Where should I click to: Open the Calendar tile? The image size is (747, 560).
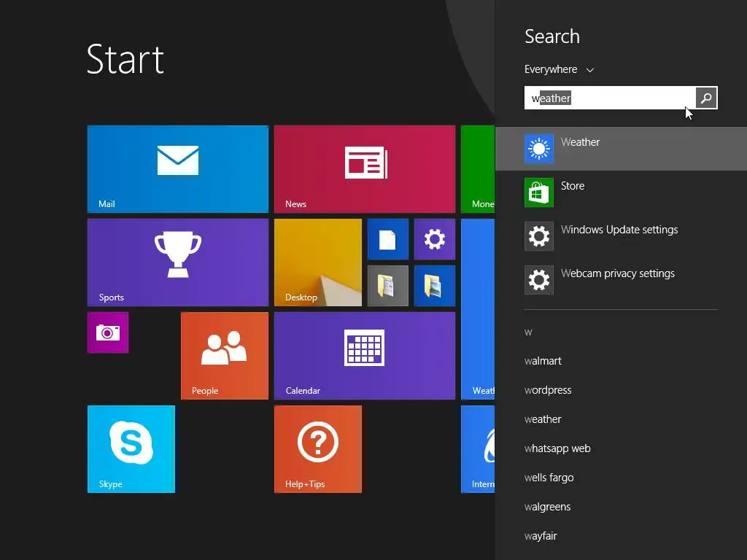pos(365,356)
